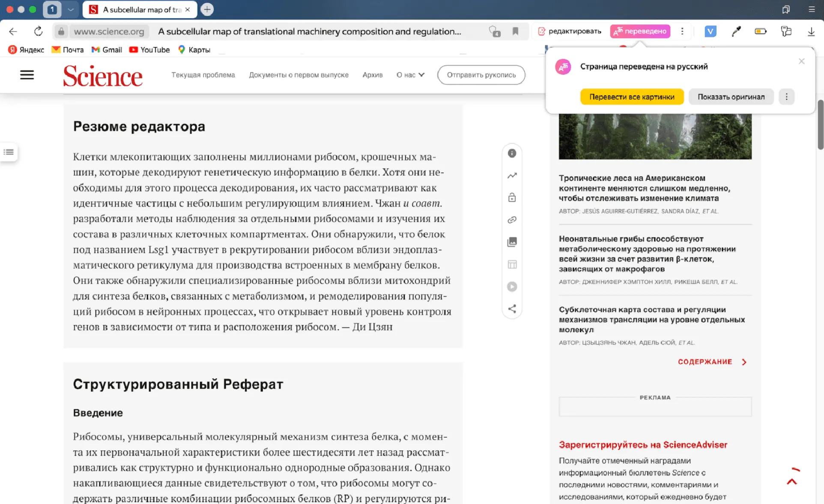Click the page vertical scrollbar thumb

pos(820,124)
